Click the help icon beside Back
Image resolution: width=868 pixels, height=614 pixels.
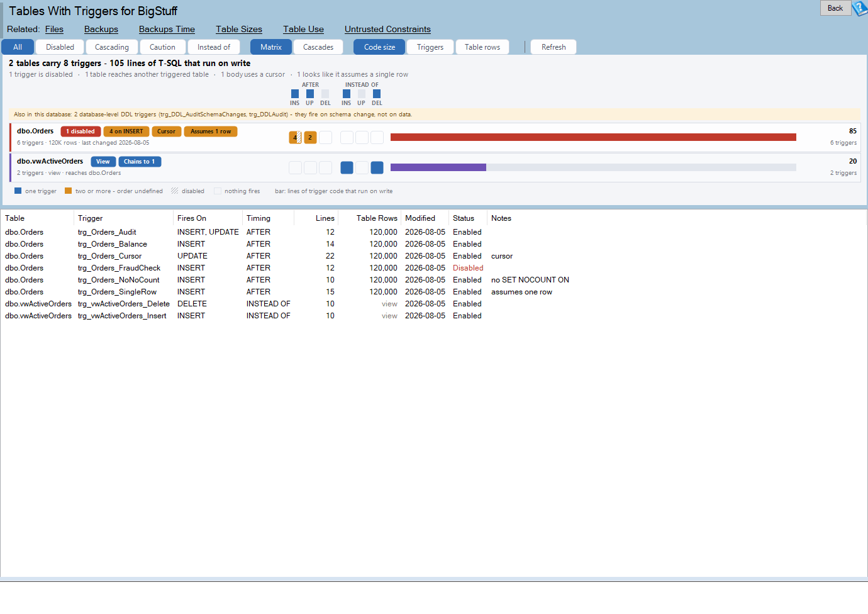tap(860, 8)
